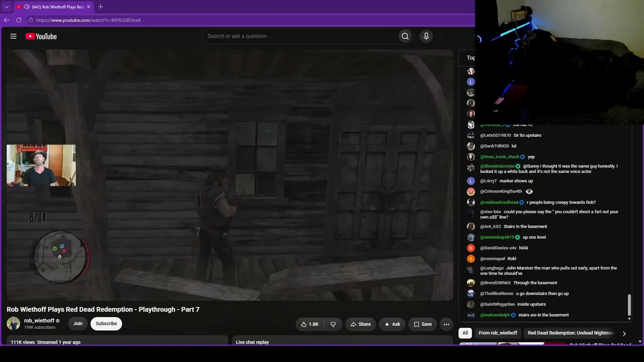Select the Rob Wiethoff Plays Red browser tab
This screenshot has height=362, width=644.
(53, 7)
